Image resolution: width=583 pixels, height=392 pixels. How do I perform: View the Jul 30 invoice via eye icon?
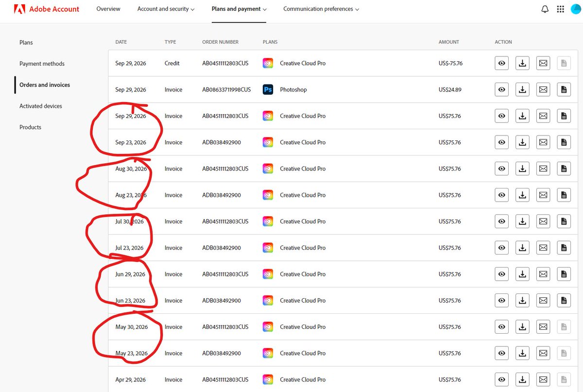click(x=502, y=222)
